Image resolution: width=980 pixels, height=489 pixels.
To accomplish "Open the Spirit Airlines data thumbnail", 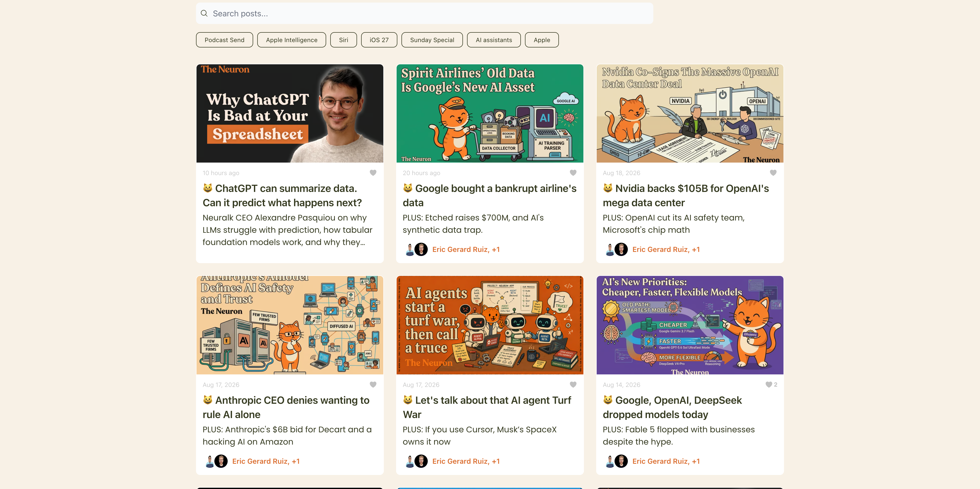I will 490,113.
